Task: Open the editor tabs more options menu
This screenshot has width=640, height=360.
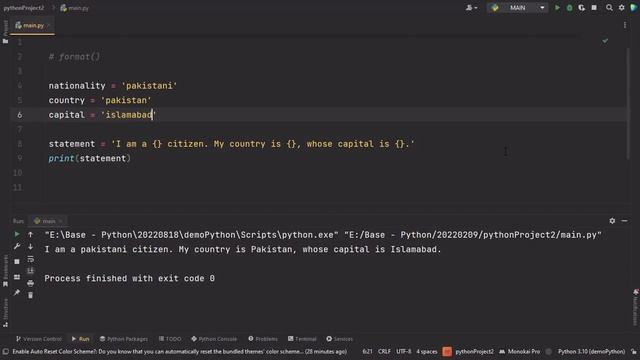Action: [x=625, y=25]
